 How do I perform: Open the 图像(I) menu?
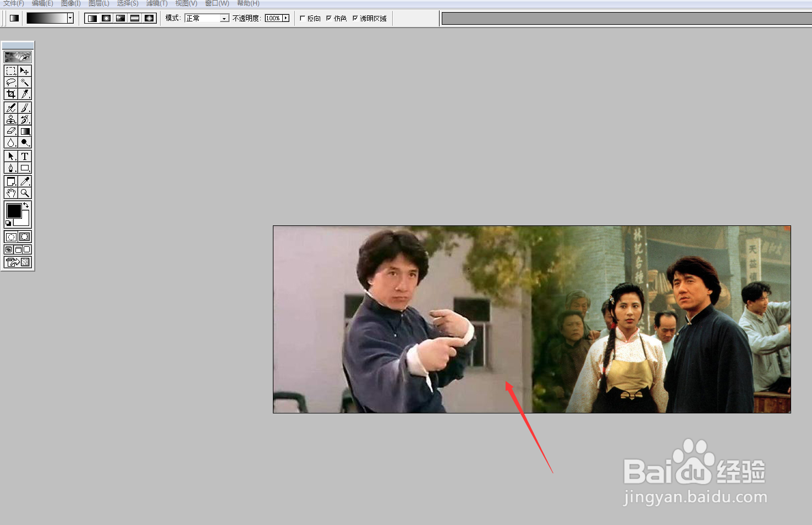pos(71,3)
